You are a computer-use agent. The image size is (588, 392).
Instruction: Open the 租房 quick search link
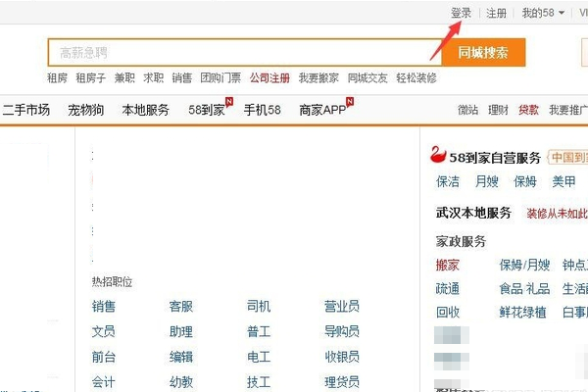(x=58, y=78)
